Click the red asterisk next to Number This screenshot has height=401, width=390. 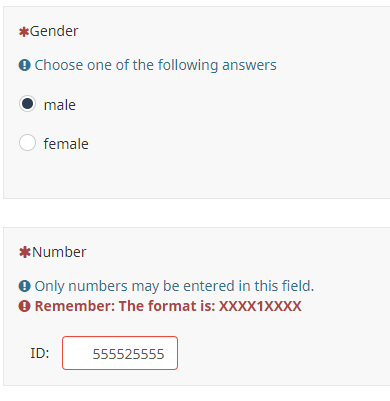pos(25,252)
